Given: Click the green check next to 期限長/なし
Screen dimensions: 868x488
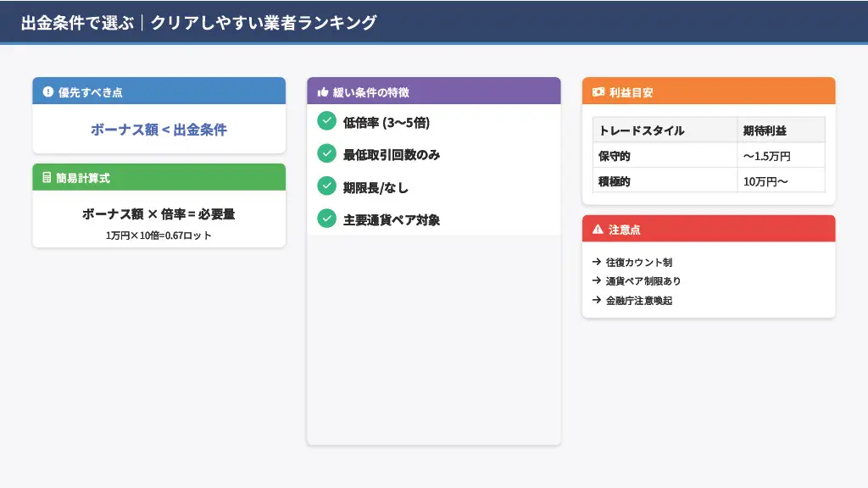Looking at the screenshot, I should [x=326, y=186].
